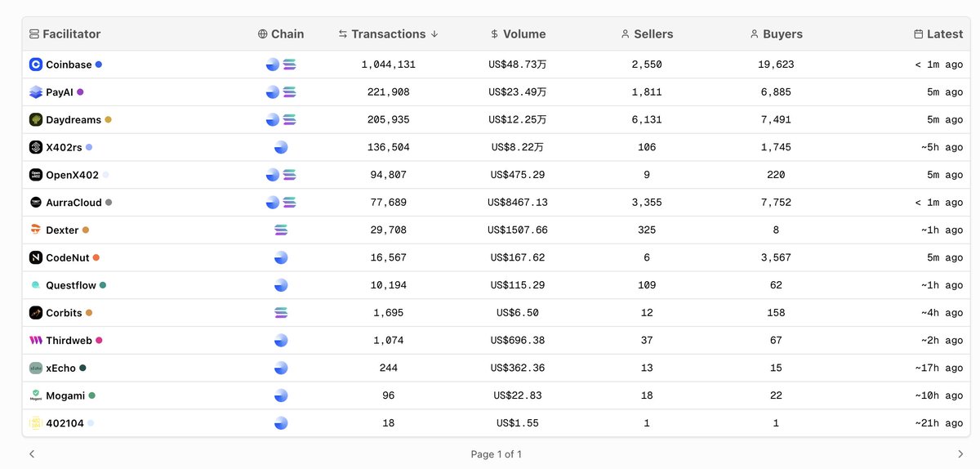Click the Solana chain icon in Dexter row
The height and width of the screenshot is (469, 980).
coord(281,230)
